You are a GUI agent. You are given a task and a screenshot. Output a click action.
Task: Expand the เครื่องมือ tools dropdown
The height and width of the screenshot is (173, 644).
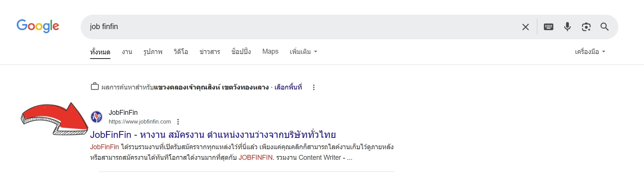[x=590, y=52]
